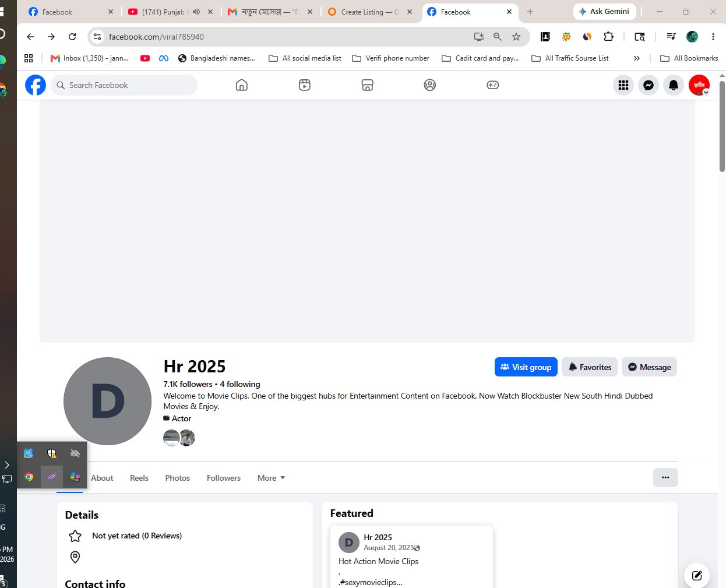Viewport: 726px width, 588px height.
Task: Open the Photos tab on profile
Action: tap(178, 478)
